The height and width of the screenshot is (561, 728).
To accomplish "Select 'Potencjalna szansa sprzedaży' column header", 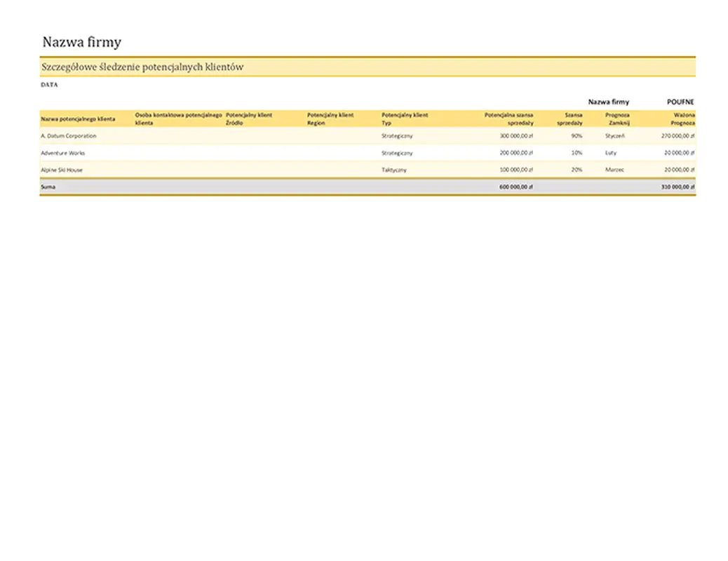I will (508, 119).
